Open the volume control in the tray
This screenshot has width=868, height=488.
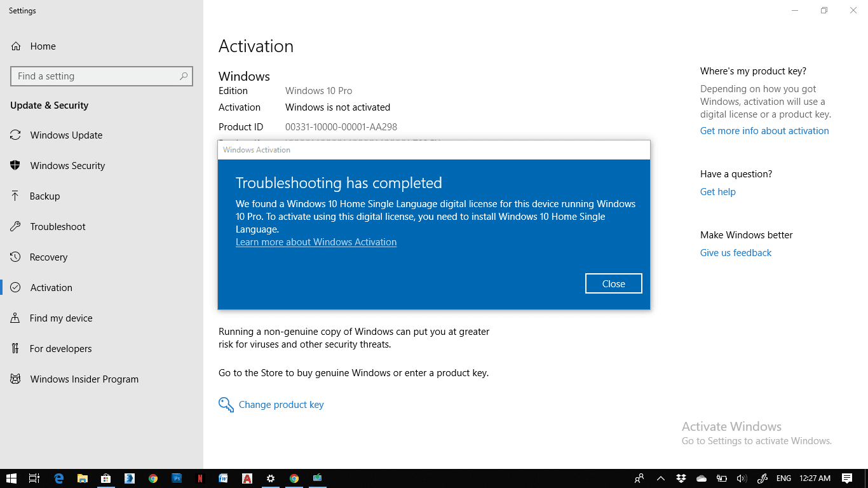tap(742, 478)
